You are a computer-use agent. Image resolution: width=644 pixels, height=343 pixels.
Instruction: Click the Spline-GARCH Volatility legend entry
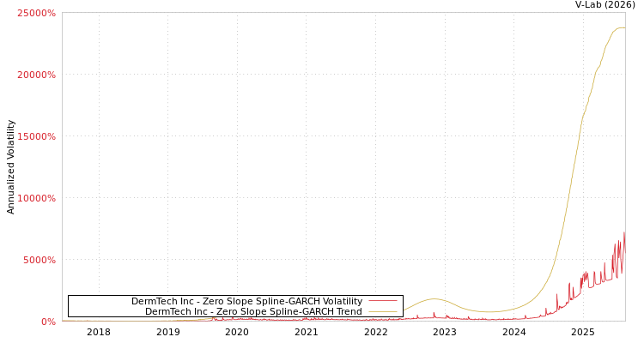(246, 301)
